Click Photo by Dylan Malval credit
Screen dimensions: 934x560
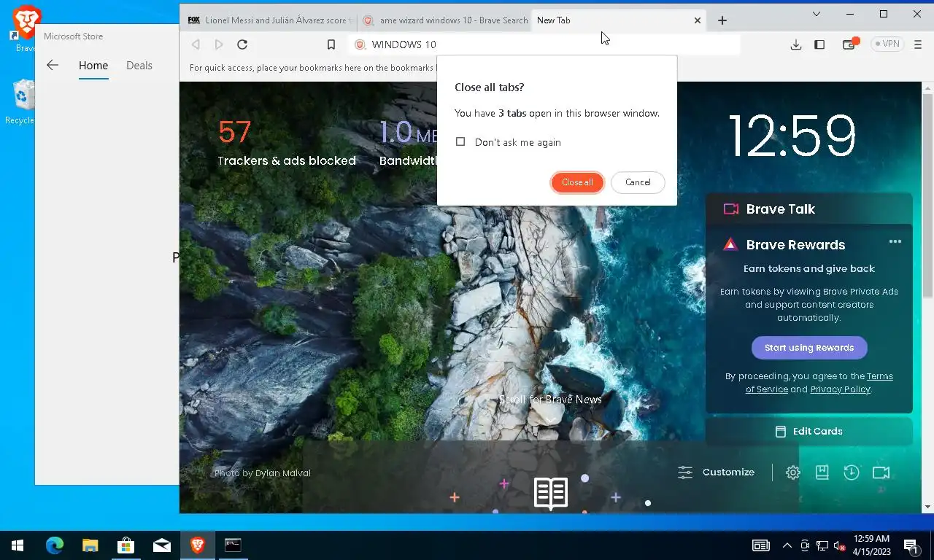263,473
